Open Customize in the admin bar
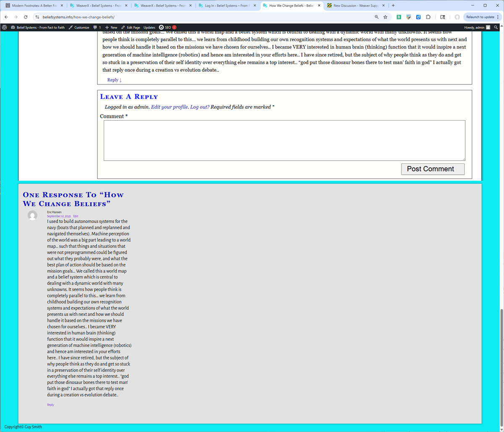 point(79,27)
